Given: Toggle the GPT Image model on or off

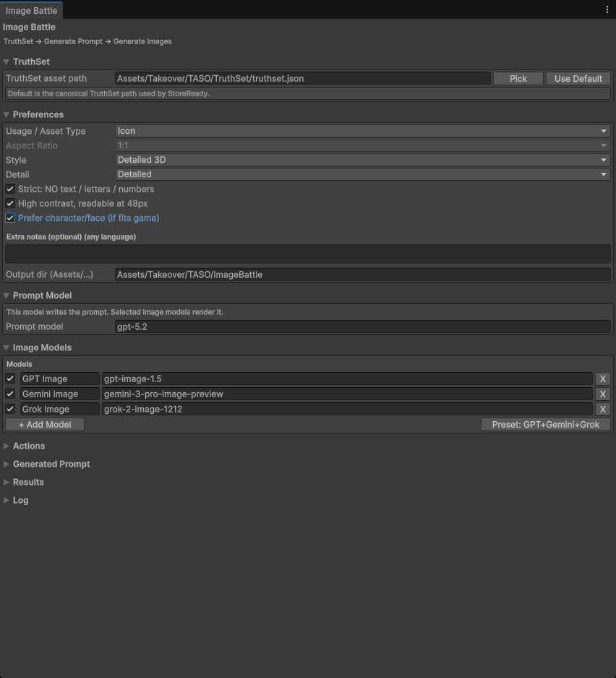Looking at the screenshot, I should point(9,378).
